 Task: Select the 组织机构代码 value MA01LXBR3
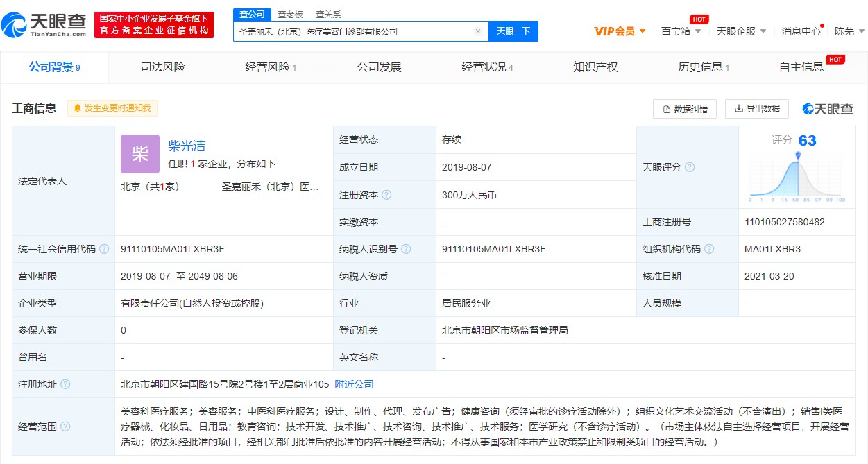coord(773,249)
